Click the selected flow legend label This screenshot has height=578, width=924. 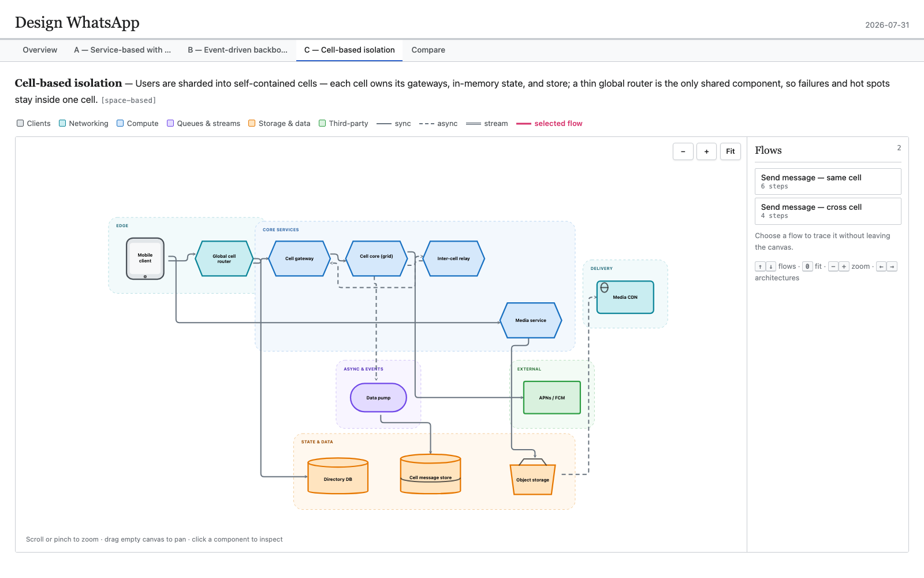(x=558, y=124)
